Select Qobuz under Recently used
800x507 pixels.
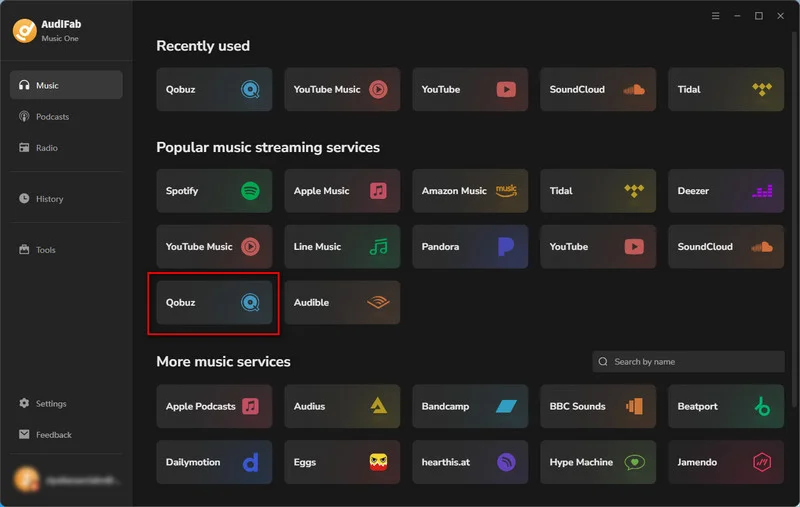pos(214,89)
